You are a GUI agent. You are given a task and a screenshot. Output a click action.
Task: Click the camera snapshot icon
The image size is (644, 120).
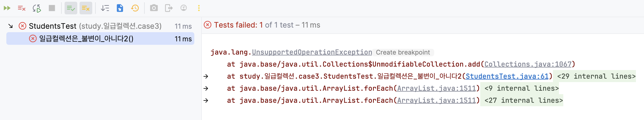coord(154,8)
